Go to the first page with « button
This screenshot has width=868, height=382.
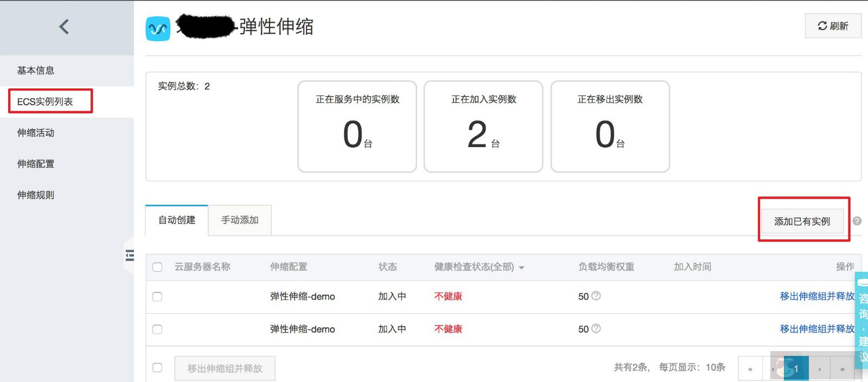[750, 368]
